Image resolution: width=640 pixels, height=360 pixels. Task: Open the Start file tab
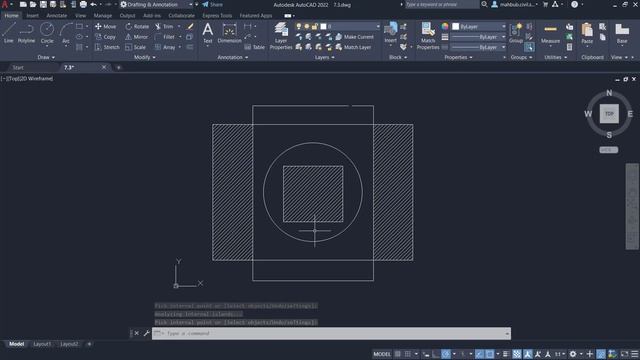[x=18, y=67]
